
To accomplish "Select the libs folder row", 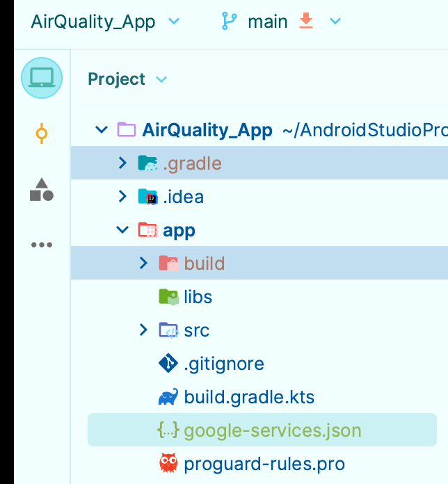I will (x=259, y=297).
